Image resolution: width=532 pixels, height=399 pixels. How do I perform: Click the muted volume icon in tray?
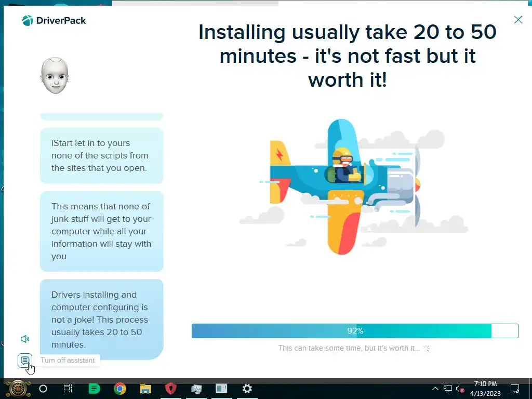[x=460, y=389]
